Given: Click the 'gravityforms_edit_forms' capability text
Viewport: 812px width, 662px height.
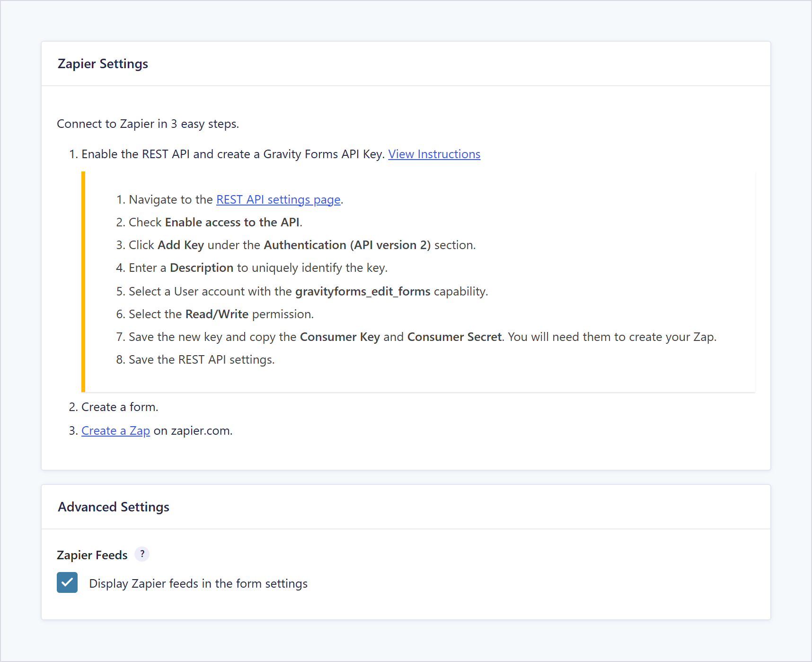Looking at the screenshot, I should pyautogui.click(x=363, y=291).
